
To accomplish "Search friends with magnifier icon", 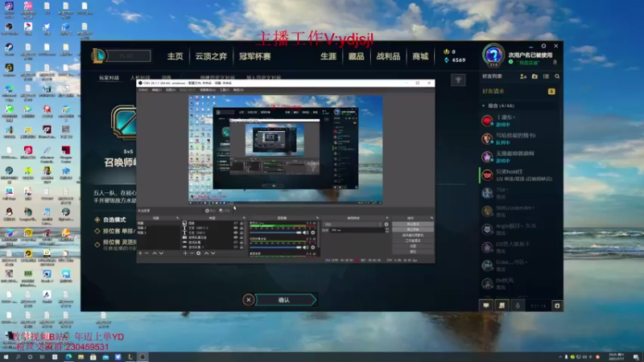I will pyautogui.click(x=557, y=76).
